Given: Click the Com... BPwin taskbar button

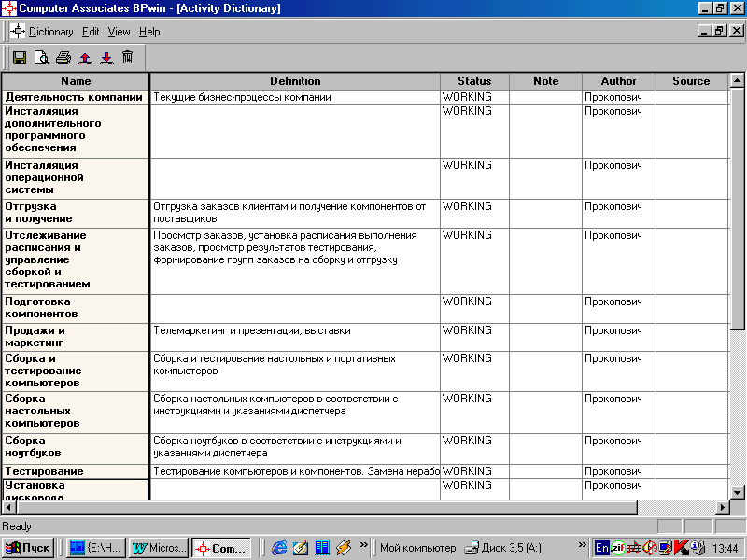Looking at the screenshot, I should pos(221,548).
